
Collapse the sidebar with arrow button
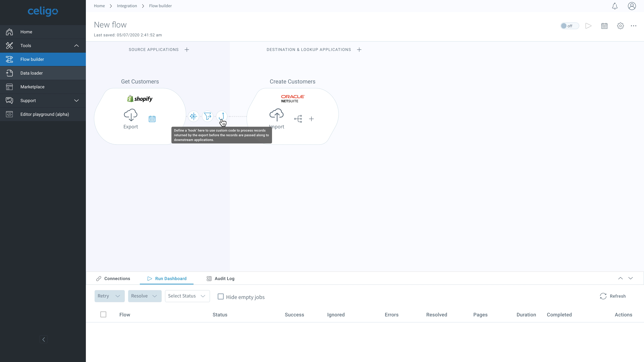pyautogui.click(x=43, y=339)
